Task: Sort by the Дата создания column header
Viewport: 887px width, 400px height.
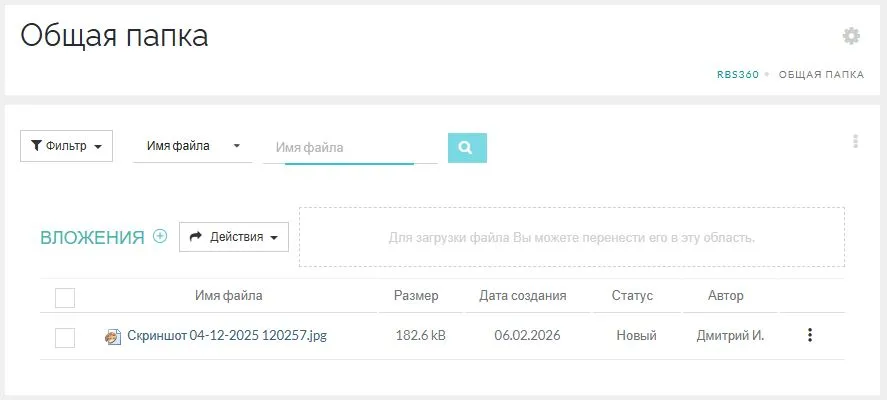Action: pos(522,296)
